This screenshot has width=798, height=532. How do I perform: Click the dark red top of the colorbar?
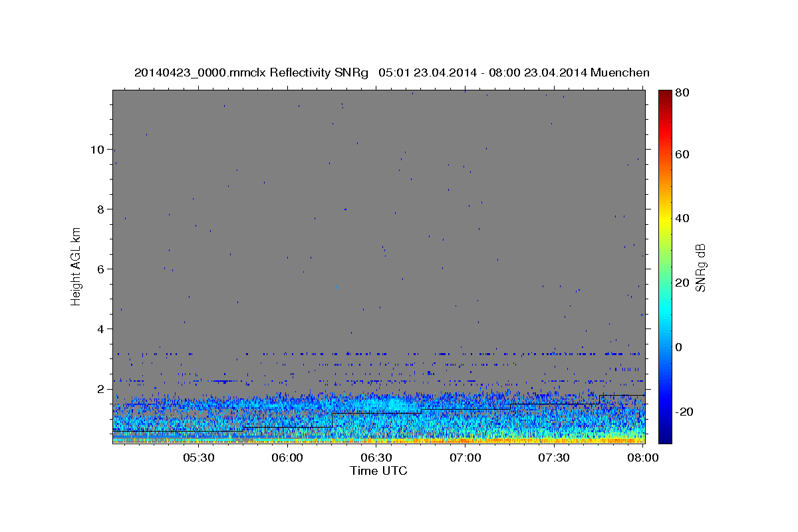(665, 96)
